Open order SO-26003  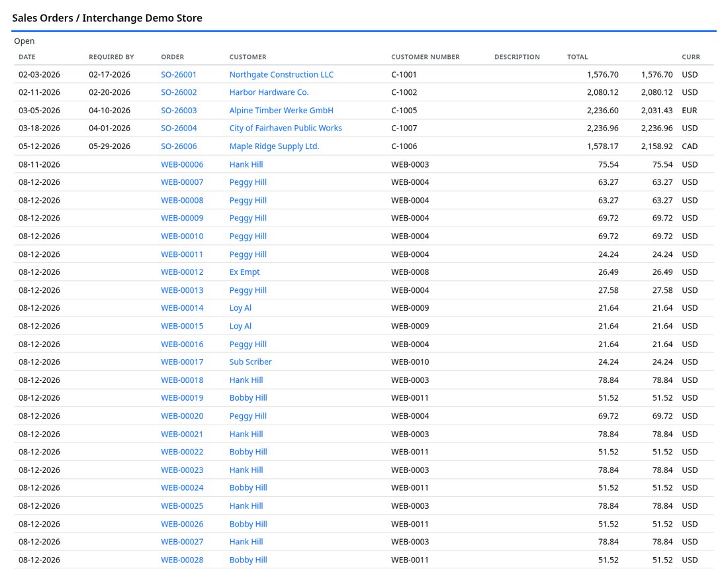pyautogui.click(x=179, y=110)
